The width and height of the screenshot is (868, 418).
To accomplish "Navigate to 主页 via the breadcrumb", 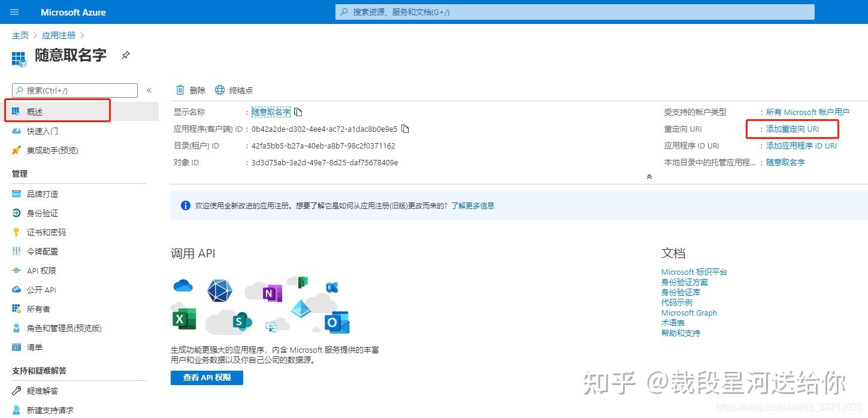I will (x=20, y=35).
